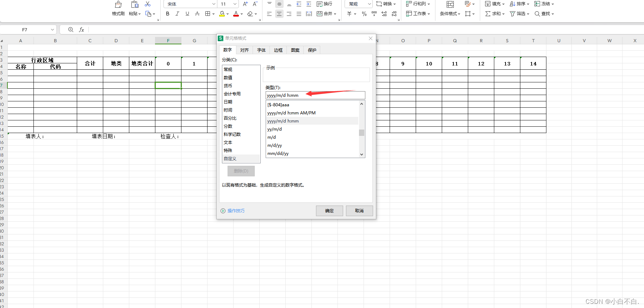Apply the yellow fill color
The width and height of the screenshot is (644, 308).
[x=222, y=14]
